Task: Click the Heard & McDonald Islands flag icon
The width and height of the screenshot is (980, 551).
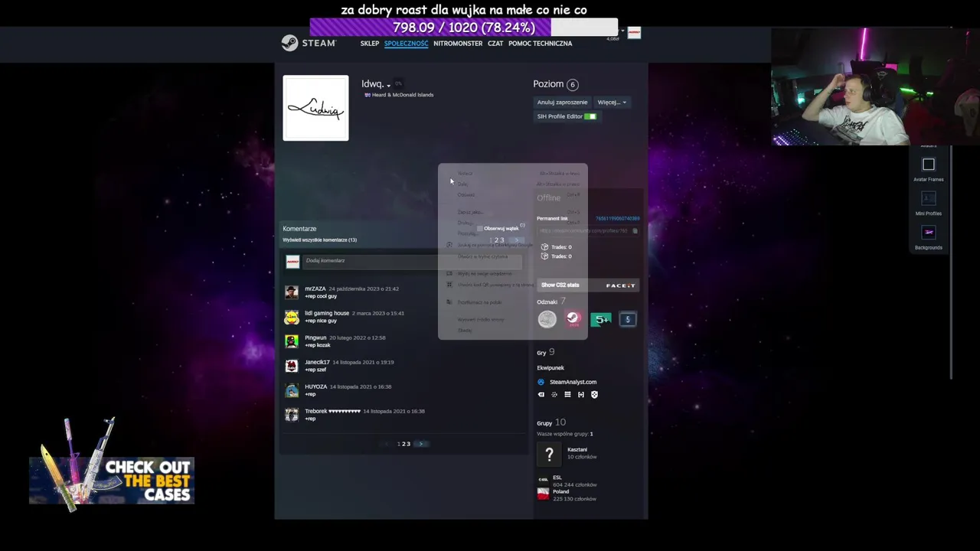Action: tap(367, 95)
